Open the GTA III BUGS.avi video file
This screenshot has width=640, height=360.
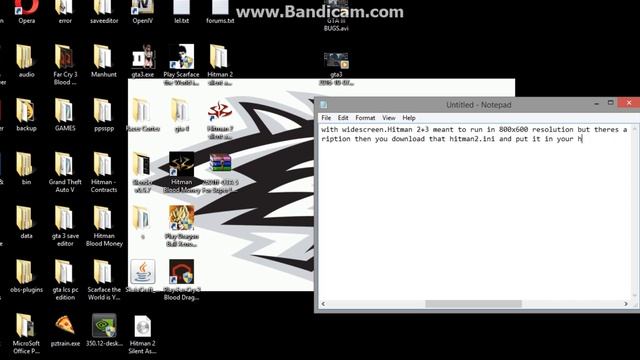pos(336,16)
